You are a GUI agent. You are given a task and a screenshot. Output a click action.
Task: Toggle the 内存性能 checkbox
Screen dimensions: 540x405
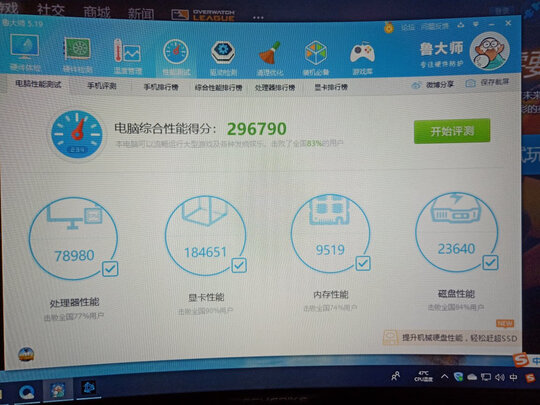[x=363, y=263]
